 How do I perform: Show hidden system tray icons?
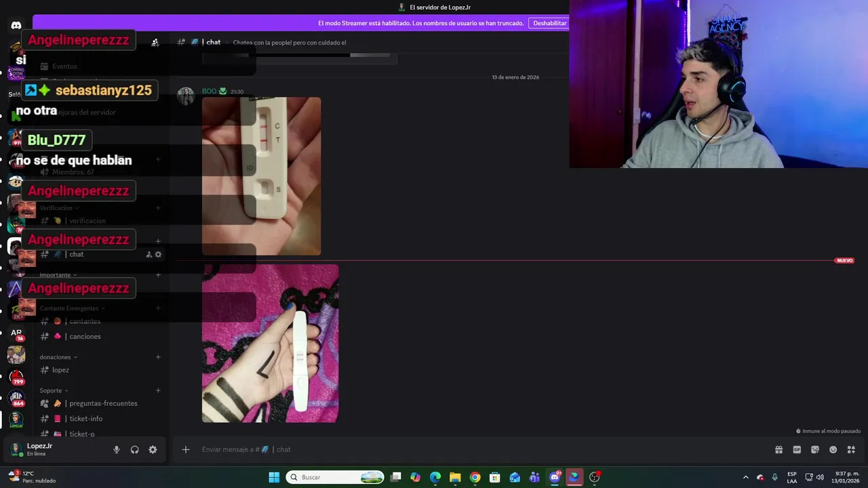pyautogui.click(x=746, y=477)
